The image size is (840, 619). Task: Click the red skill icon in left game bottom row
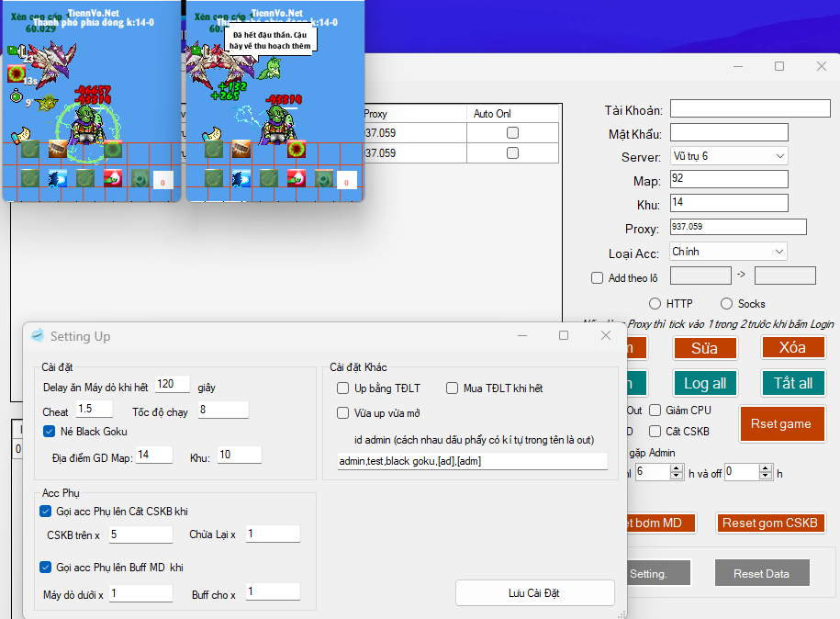(x=113, y=178)
